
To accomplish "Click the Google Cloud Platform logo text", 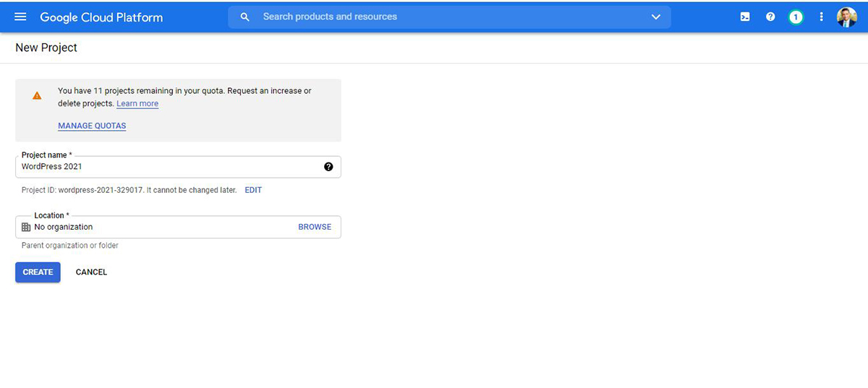I will pos(101,17).
